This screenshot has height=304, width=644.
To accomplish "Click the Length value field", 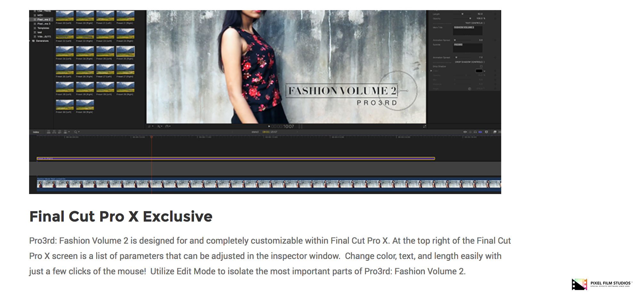I will click(480, 14).
